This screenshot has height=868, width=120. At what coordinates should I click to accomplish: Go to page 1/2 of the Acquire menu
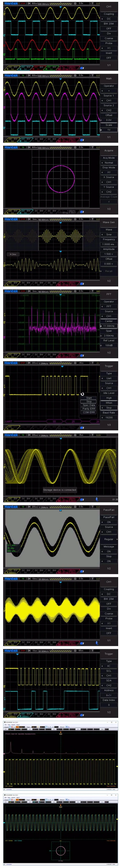pyautogui.click(x=109, y=209)
